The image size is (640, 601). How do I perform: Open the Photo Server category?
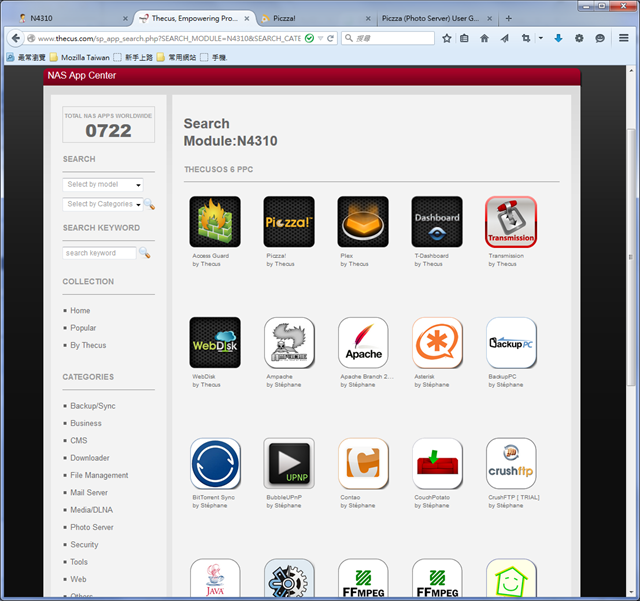click(x=92, y=528)
